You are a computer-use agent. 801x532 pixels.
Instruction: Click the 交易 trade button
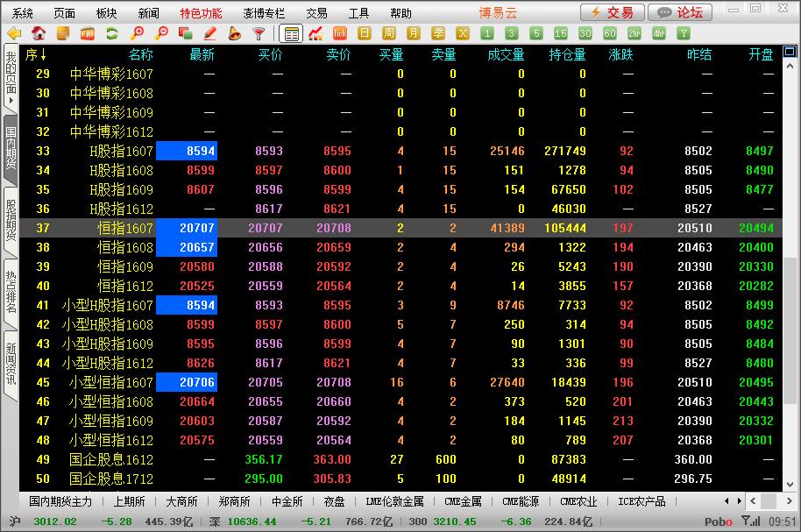click(x=613, y=12)
